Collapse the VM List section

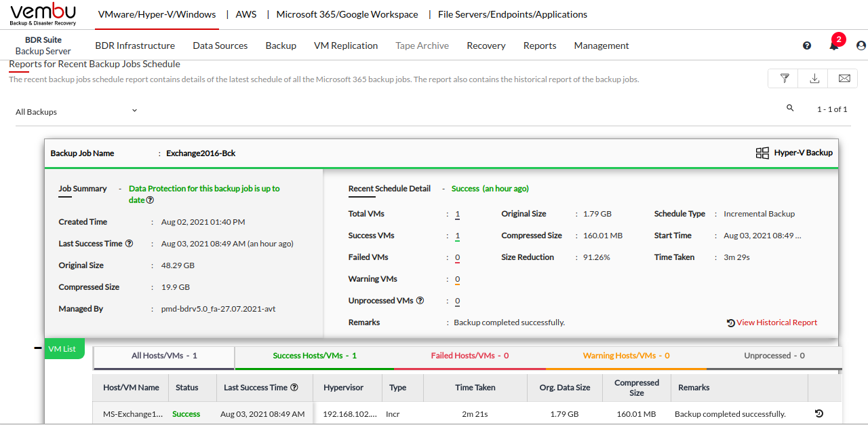38,349
